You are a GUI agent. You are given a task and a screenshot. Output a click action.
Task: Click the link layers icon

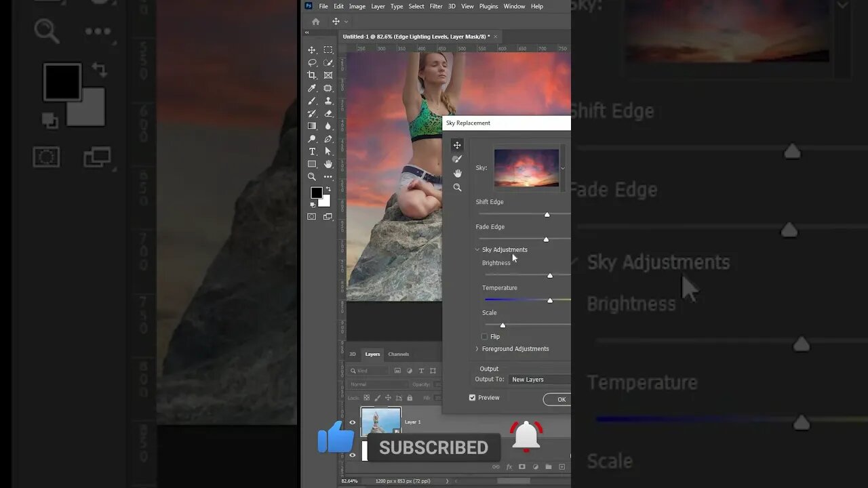click(496, 466)
